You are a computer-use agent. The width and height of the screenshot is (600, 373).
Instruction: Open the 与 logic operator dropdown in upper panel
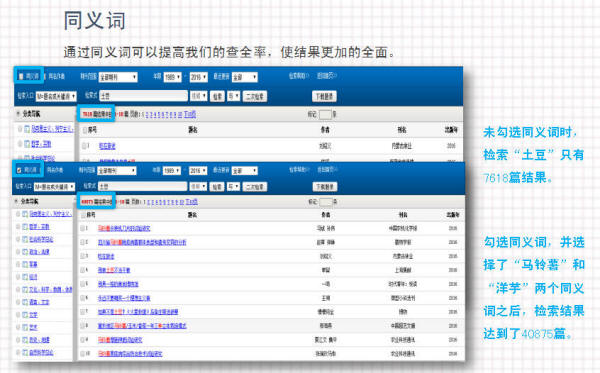coord(234,96)
